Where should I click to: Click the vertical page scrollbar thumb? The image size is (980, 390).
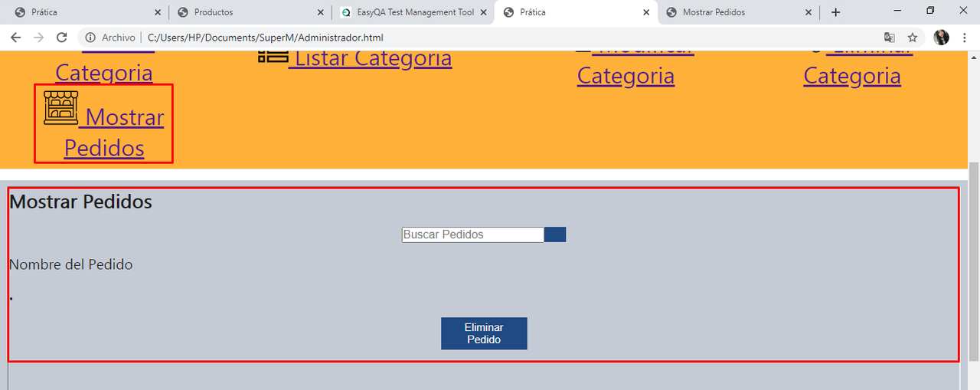tap(974, 261)
